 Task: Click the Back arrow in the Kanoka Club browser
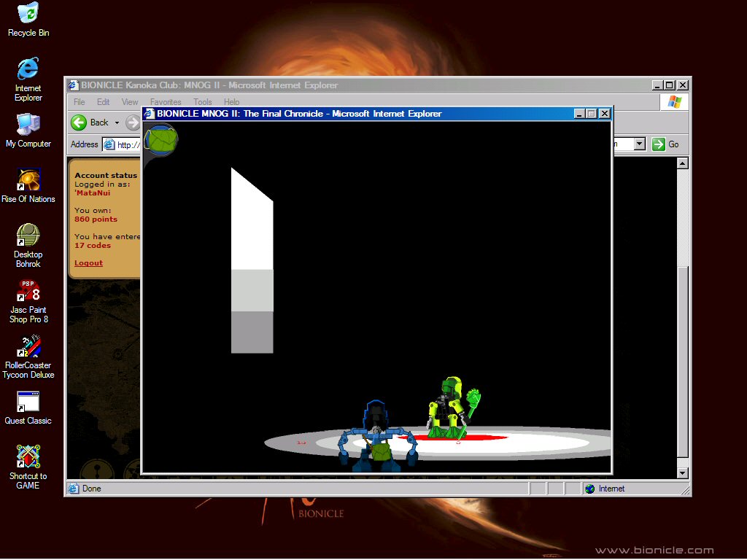click(x=79, y=122)
